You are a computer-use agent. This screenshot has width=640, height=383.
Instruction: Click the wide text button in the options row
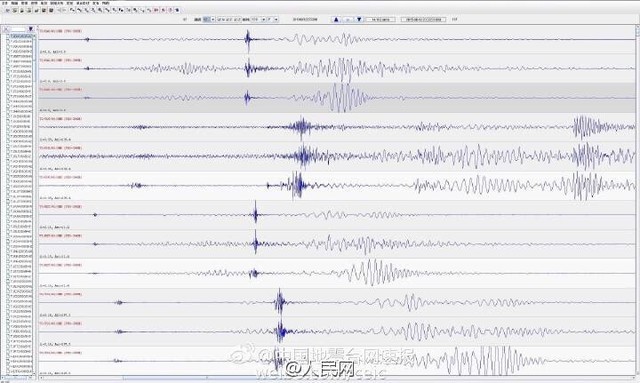(423, 19)
